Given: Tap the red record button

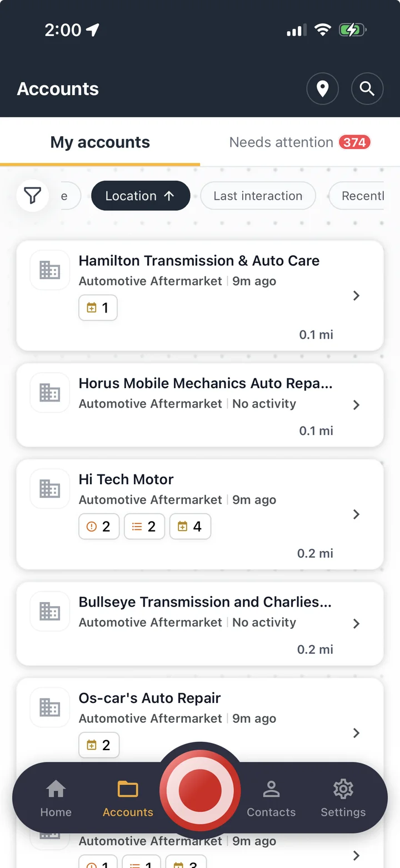Looking at the screenshot, I should pos(200,790).
